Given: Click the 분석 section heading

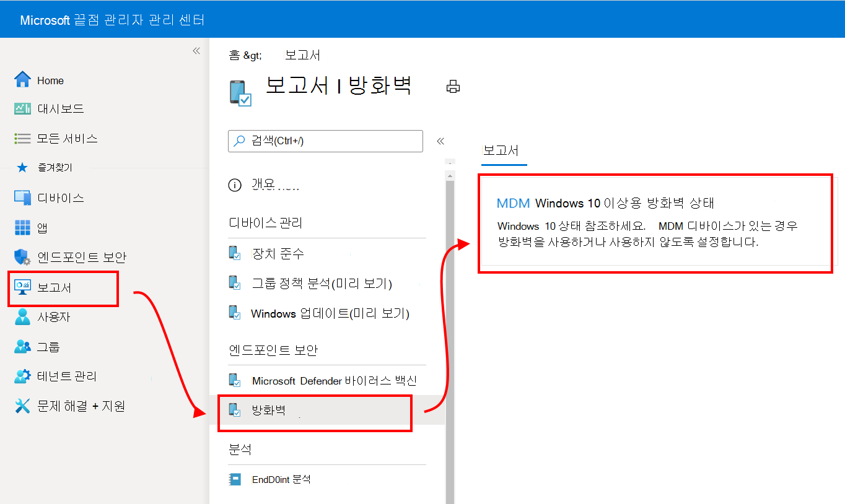Looking at the screenshot, I should [x=240, y=449].
